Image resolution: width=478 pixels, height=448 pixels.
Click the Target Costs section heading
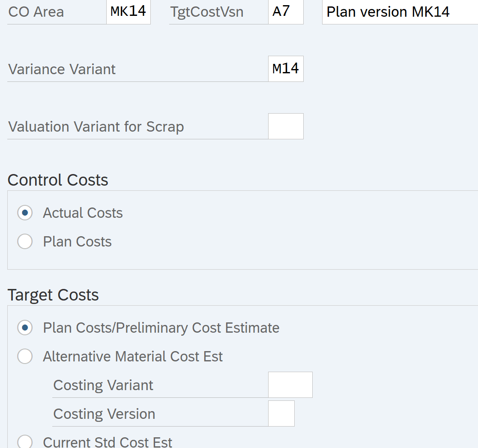[x=53, y=295]
